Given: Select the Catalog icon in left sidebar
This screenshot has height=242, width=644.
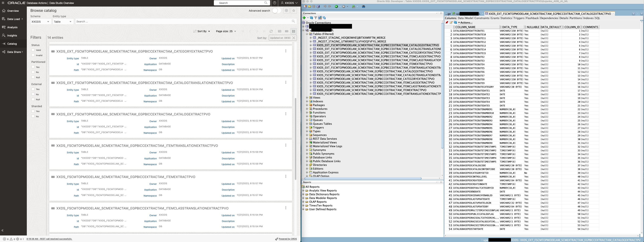Looking at the screenshot, I should [11, 44].
